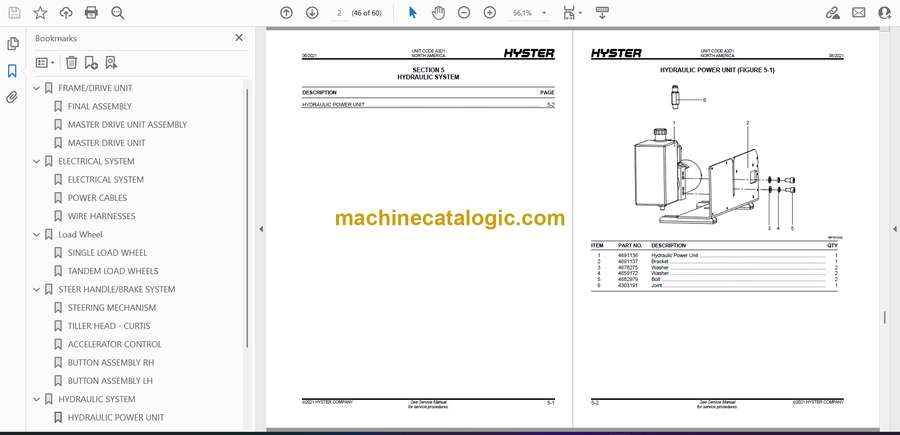900x435 pixels.
Task: Select ELECTRICAL SYSTEM parent bookmark
Action: [96, 161]
